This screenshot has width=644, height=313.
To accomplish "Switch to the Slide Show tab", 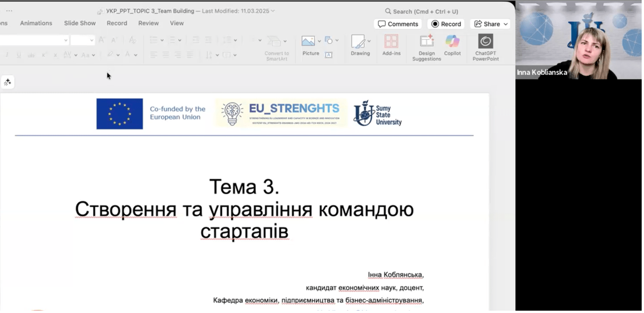I will 80,23.
